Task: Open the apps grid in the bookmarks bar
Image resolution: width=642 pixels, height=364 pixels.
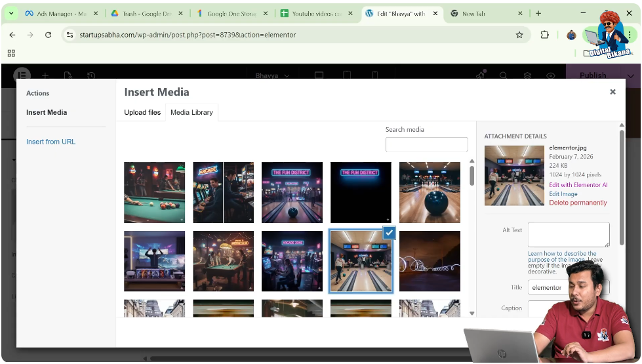Action: coord(11,53)
